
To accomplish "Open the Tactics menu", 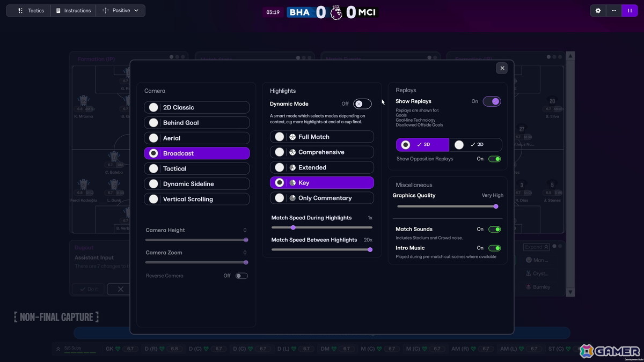I will click(31, 11).
